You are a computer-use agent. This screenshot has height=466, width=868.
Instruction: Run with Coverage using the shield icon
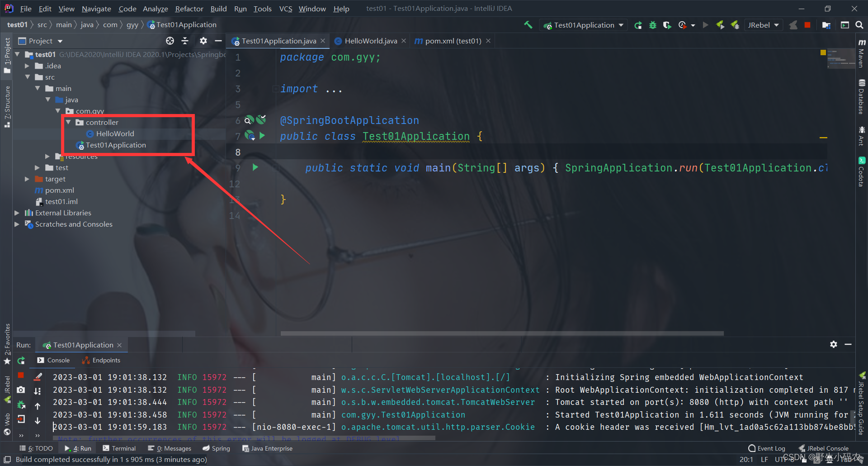tap(667, 25)
